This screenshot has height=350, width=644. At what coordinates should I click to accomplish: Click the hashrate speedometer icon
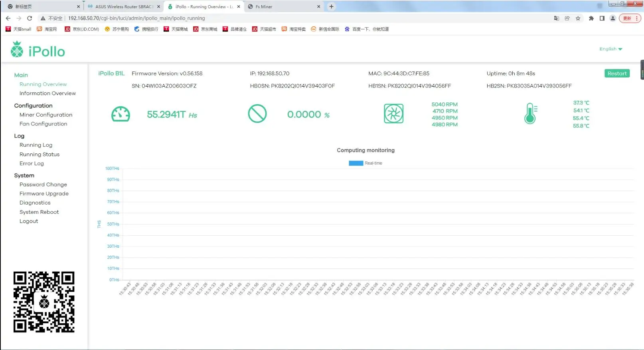pos(121,114)
